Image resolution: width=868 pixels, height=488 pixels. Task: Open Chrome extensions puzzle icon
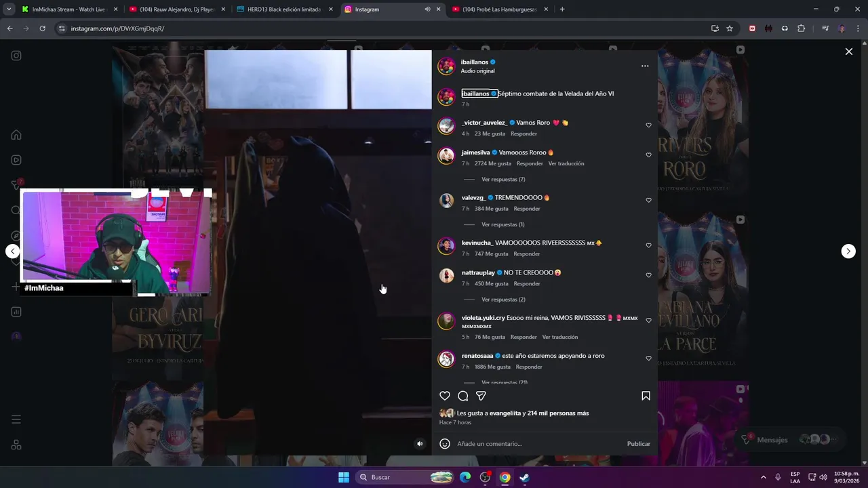[x=801, y=28]
